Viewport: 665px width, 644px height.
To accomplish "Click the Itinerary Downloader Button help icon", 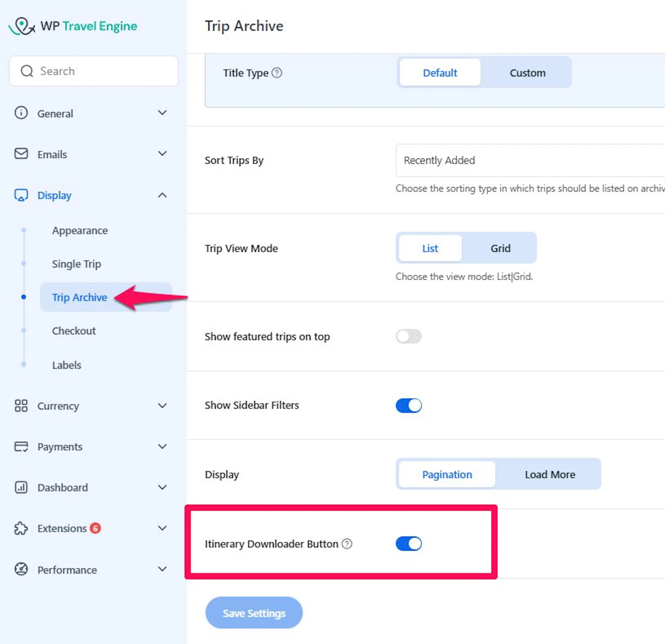I will (x=347, y=544).
